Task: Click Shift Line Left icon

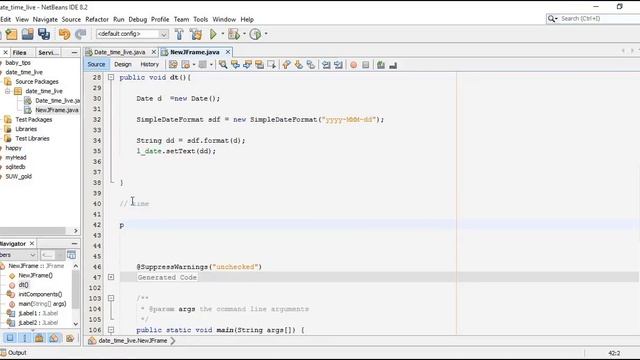Action: click(x=326, y=65)
